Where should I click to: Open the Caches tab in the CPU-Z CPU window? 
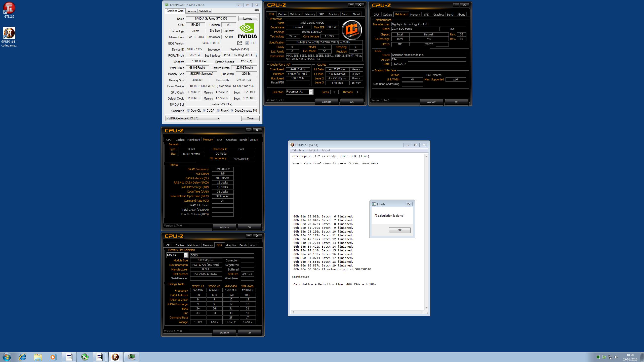282,14
